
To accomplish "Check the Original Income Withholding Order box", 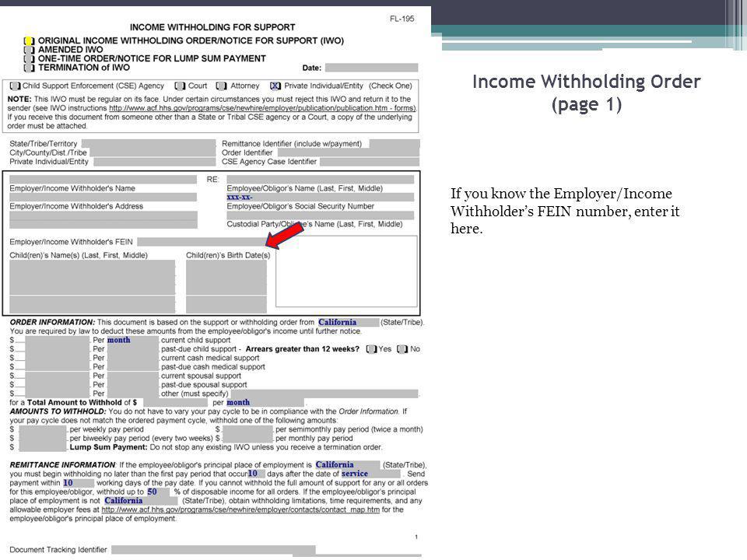I will (30, 41).
